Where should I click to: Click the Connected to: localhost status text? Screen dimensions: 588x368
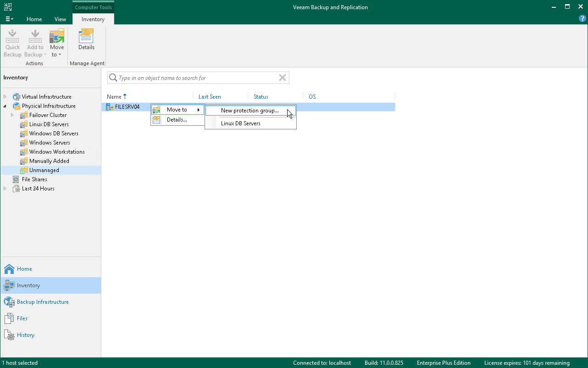click(322, 363)
